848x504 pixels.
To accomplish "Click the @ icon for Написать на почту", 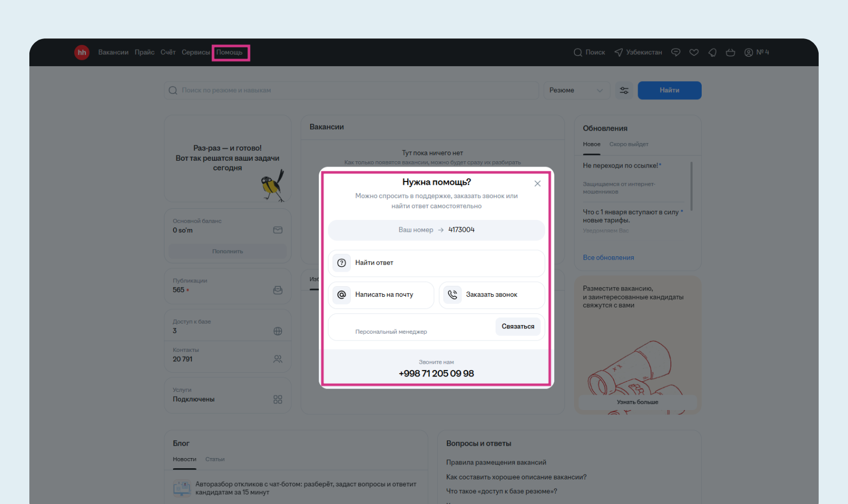I will [x=342, y=295].
